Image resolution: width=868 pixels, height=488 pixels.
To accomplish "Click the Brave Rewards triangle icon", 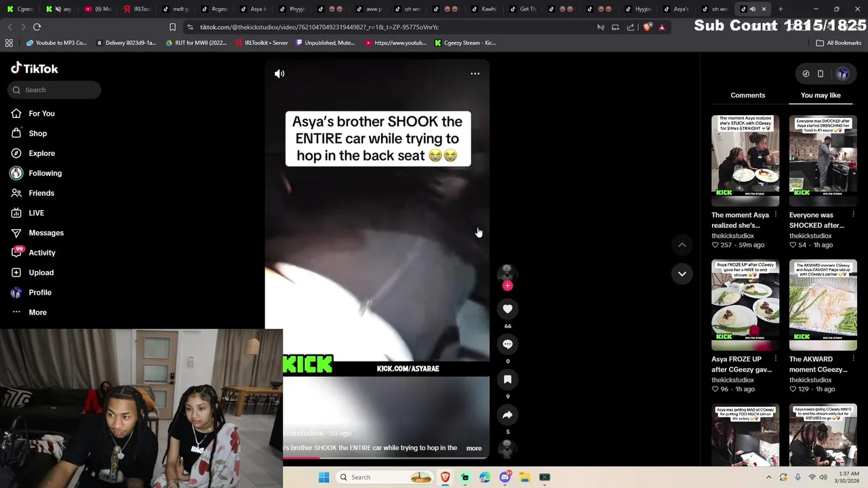I will coord(662,27).
